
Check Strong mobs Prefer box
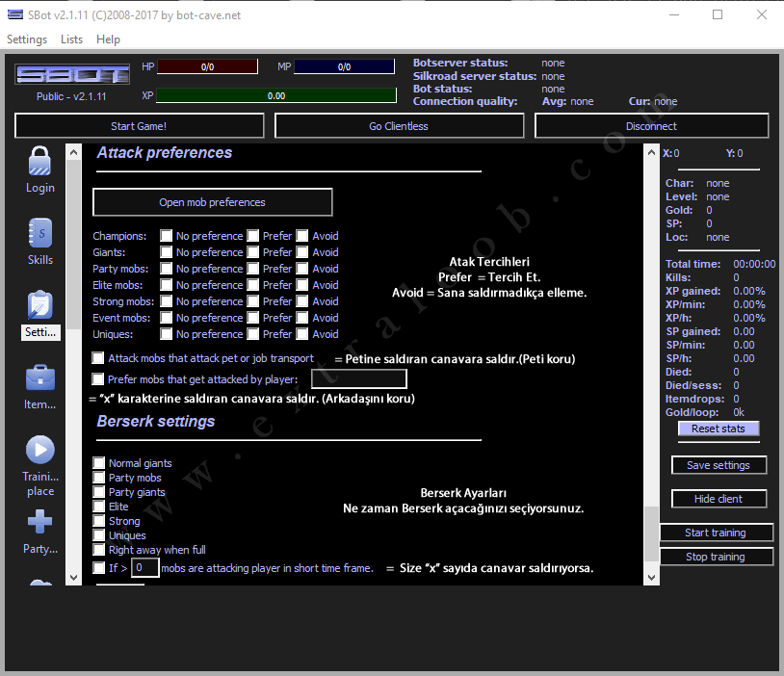[253, 301]
